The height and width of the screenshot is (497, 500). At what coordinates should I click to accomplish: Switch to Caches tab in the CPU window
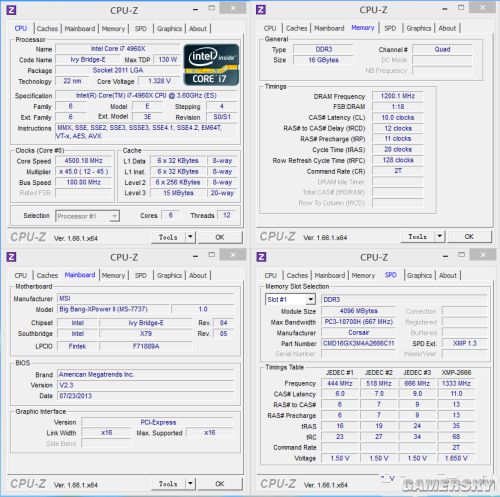(x=47, y=29)
